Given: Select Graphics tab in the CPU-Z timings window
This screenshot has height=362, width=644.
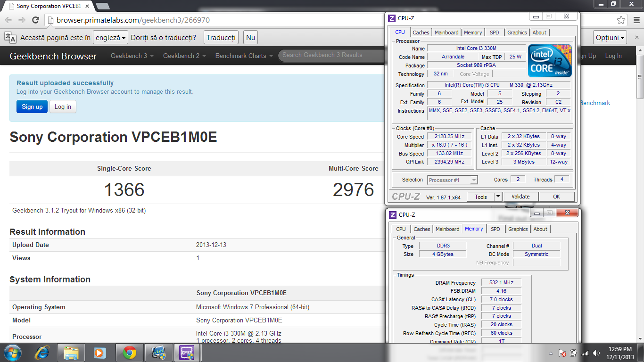Looking at the screenshot, I should [x=518, y=229].
